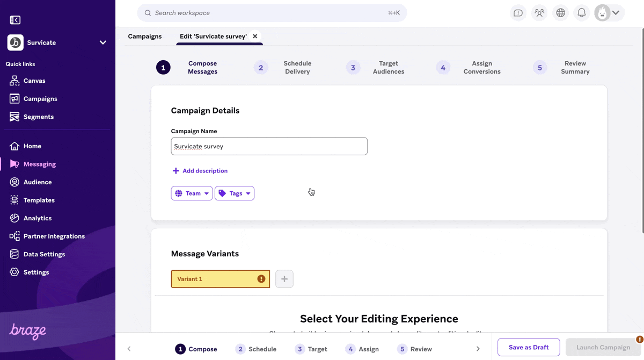Select the Variant 1 message variant

pyautogui.click(x=220, y=278)
